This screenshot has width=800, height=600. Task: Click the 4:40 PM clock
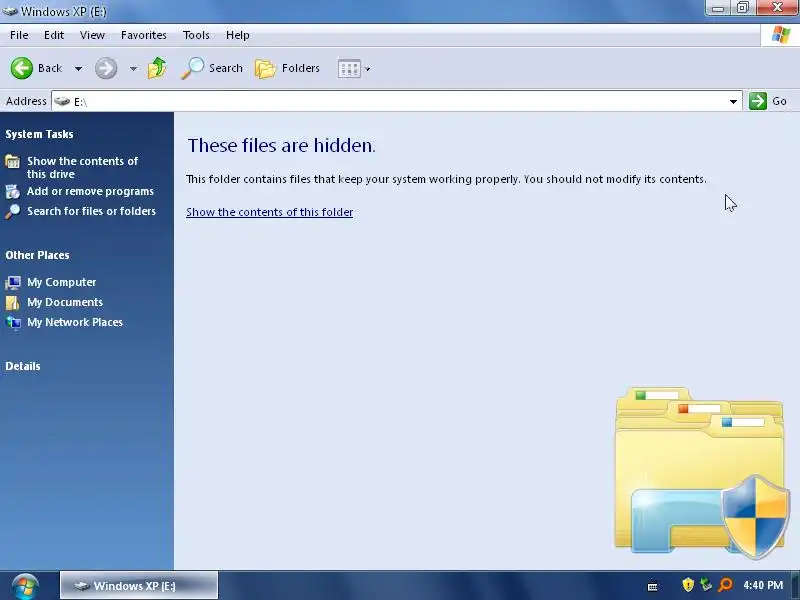pyautogui.click(x=763, y=585)
